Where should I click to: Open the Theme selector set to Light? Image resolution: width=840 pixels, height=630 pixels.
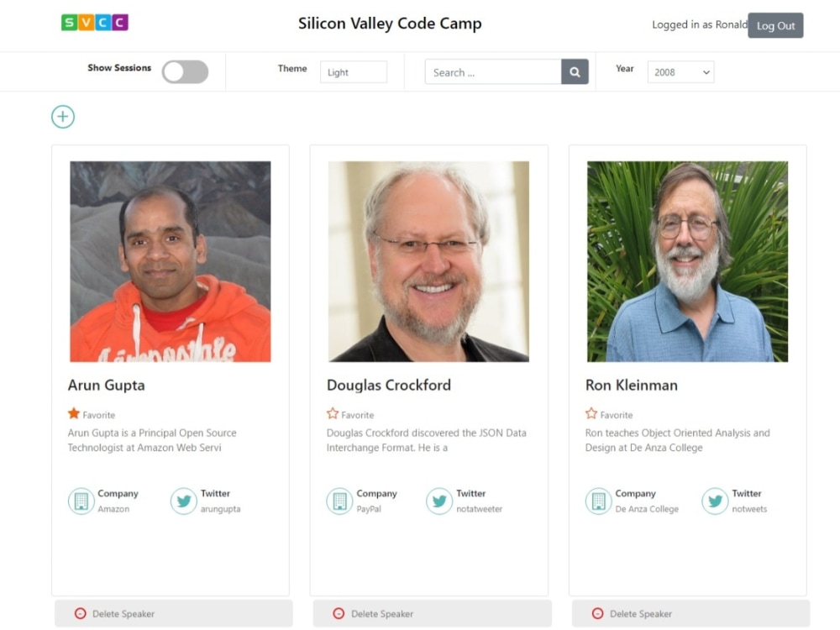[x=354, y=71]
